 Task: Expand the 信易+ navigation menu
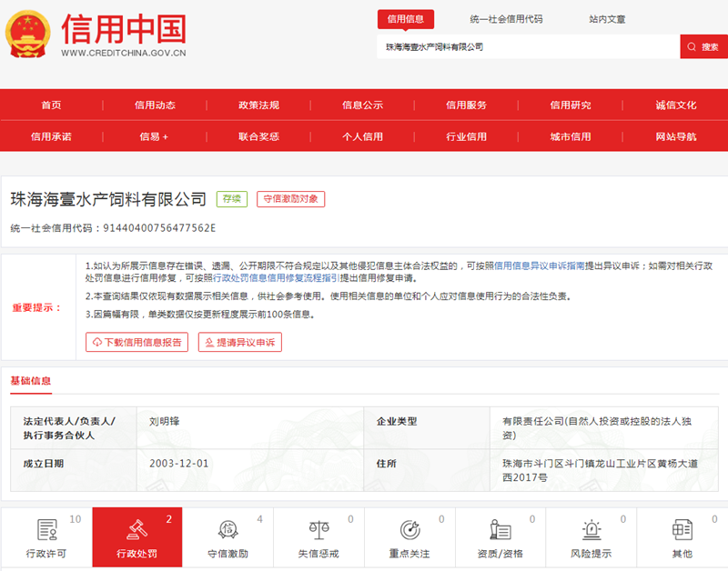154,136
